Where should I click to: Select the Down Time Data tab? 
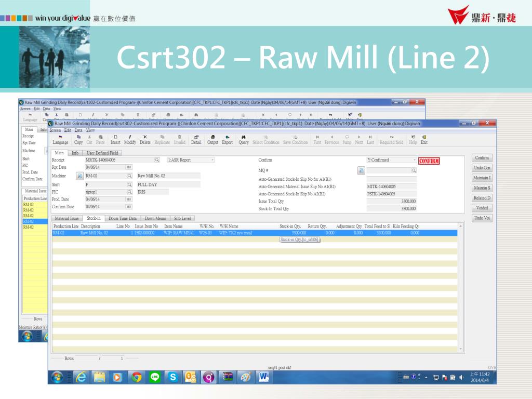(122, 219)
